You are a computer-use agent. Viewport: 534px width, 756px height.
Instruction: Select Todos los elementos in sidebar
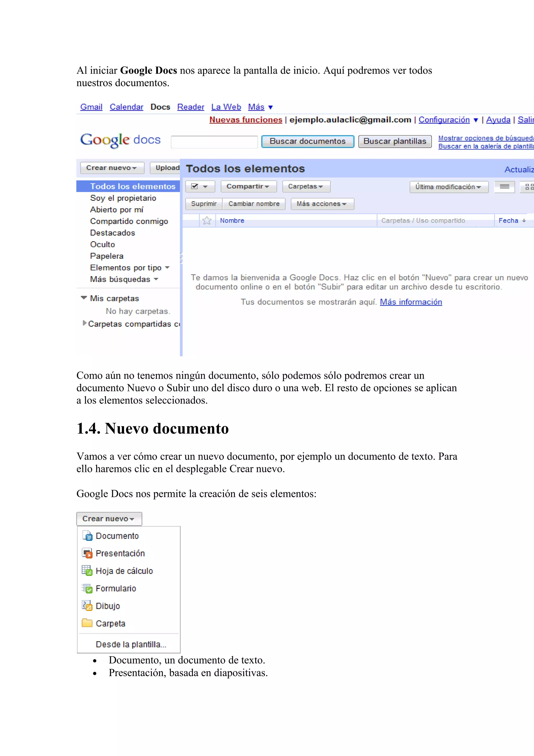click(x=128, y=186)
